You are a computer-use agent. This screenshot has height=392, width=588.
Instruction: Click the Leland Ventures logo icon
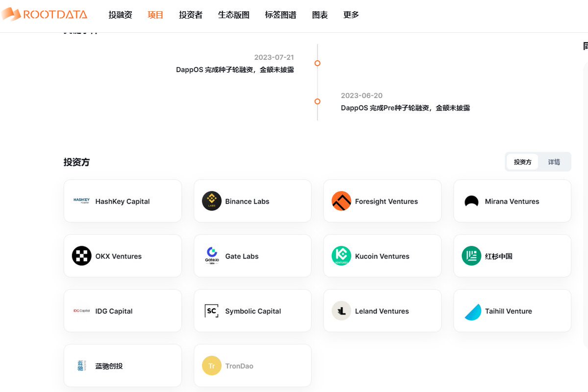click(342, 311)
